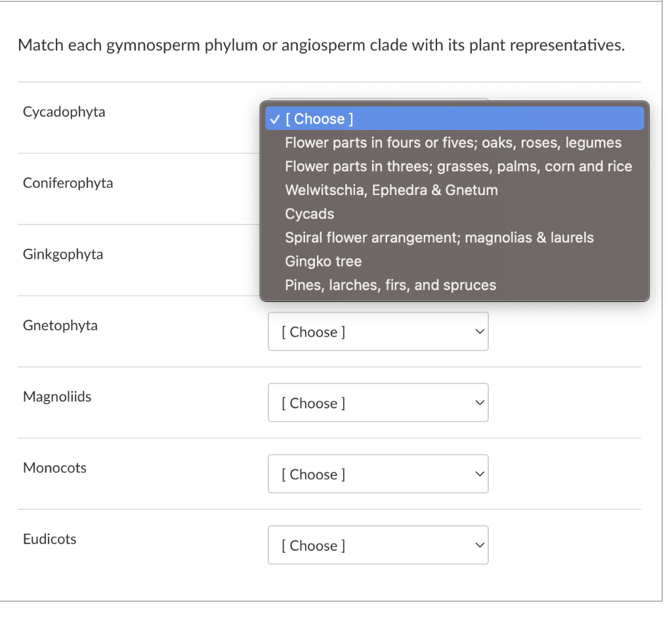Click the chevron on the Monocots dropdown

pyautogui.click(x=479, y=474)
